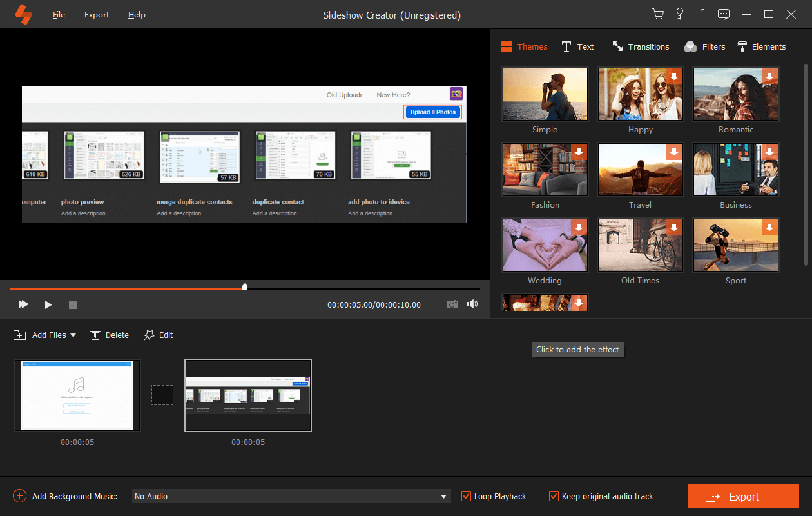Click the fast-forward playback icon

click(23, 304)
